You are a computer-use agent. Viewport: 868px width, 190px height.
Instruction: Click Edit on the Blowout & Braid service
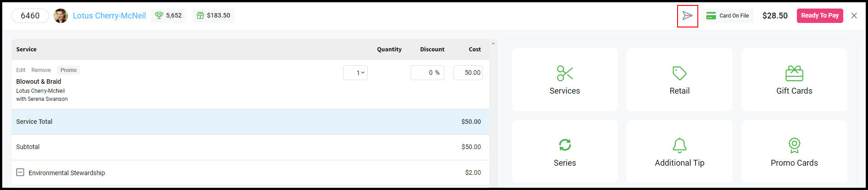click(21, 70)
